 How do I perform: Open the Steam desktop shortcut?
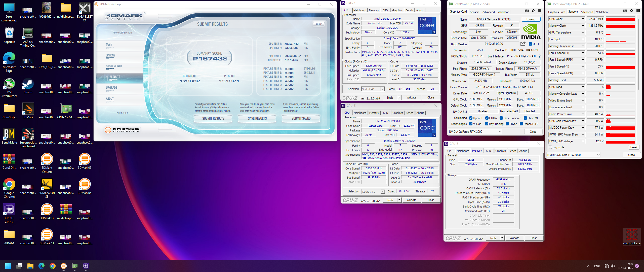[28, 85]
